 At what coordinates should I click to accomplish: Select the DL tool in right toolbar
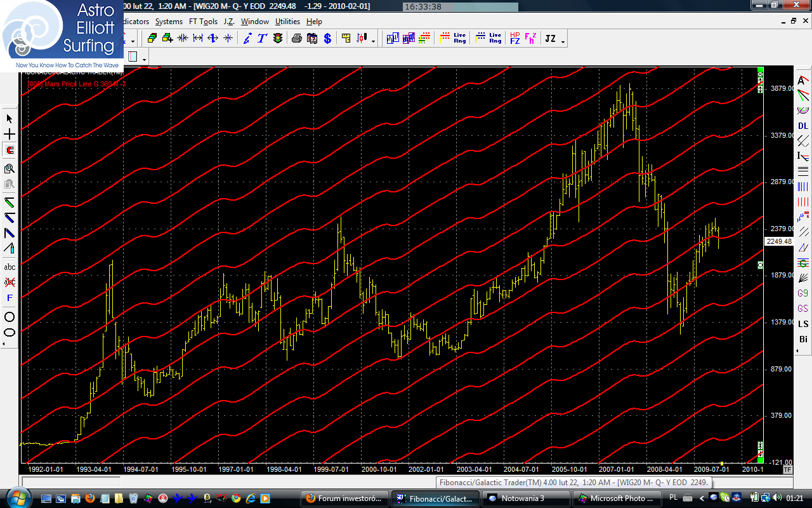[803, 126]
